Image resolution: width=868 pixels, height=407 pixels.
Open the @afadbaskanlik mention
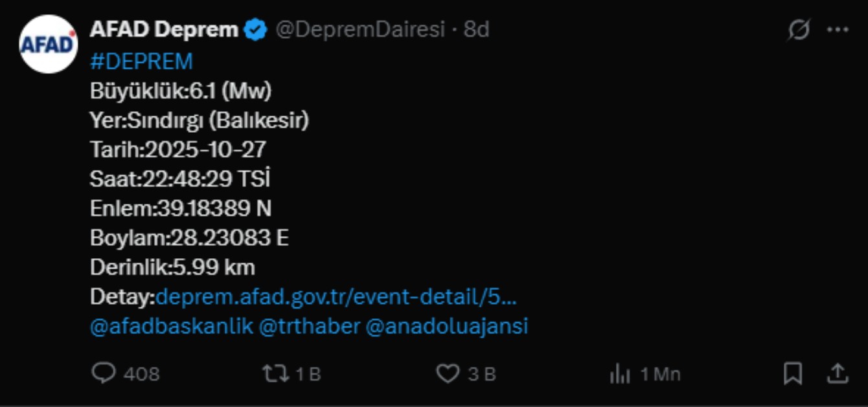click(171, 326)
